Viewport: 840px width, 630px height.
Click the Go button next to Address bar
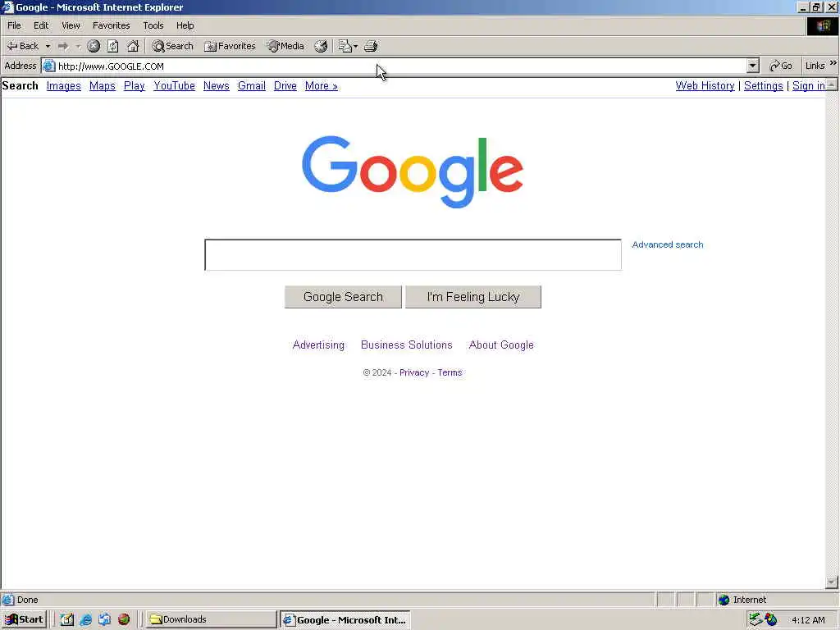point(781,66)
